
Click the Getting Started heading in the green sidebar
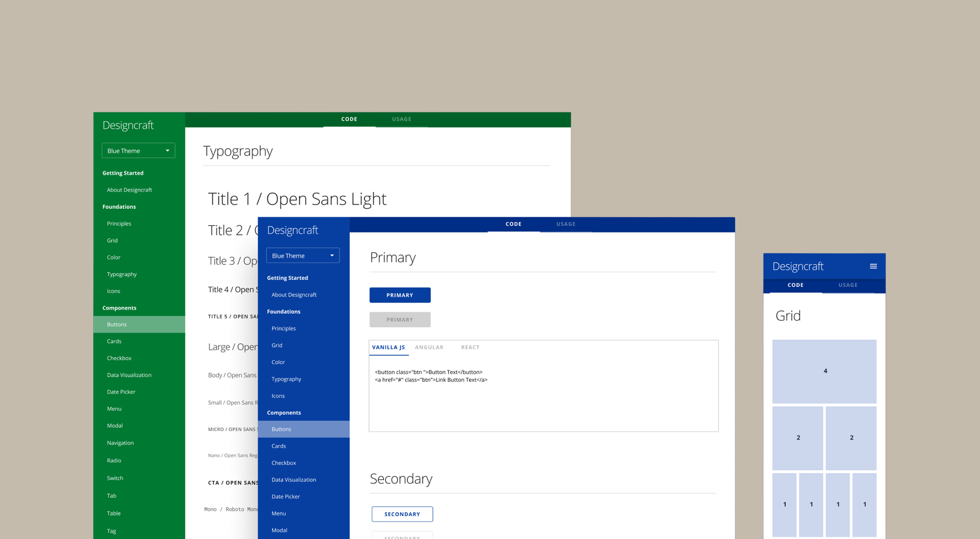[123, 173]
